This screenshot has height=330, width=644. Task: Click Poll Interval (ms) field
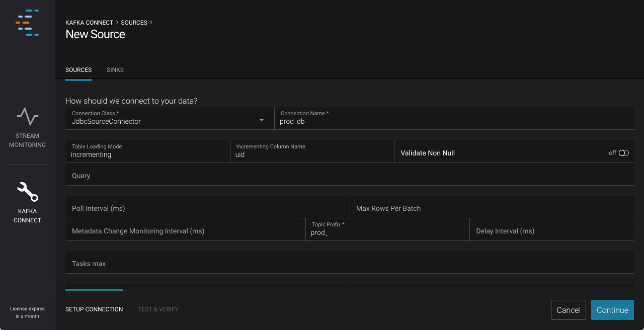208,207
